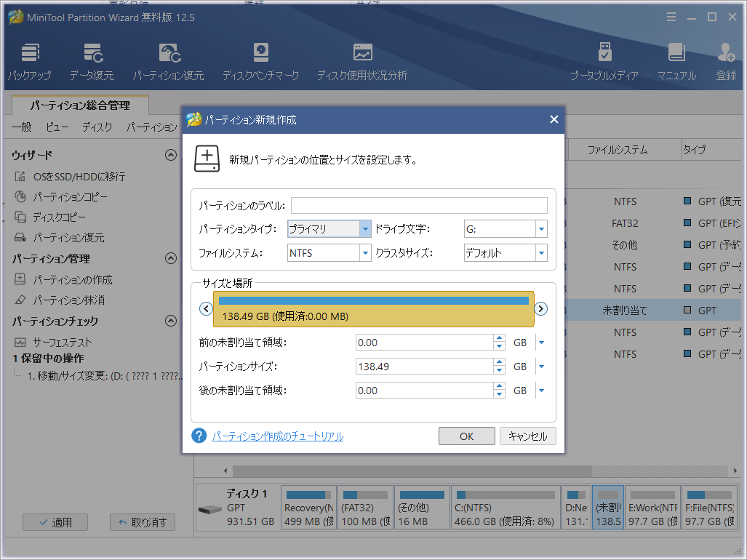747x560 pixels.
Task: Click the バックアップ (Backup) toolbar icon
Action: point(29,61)
